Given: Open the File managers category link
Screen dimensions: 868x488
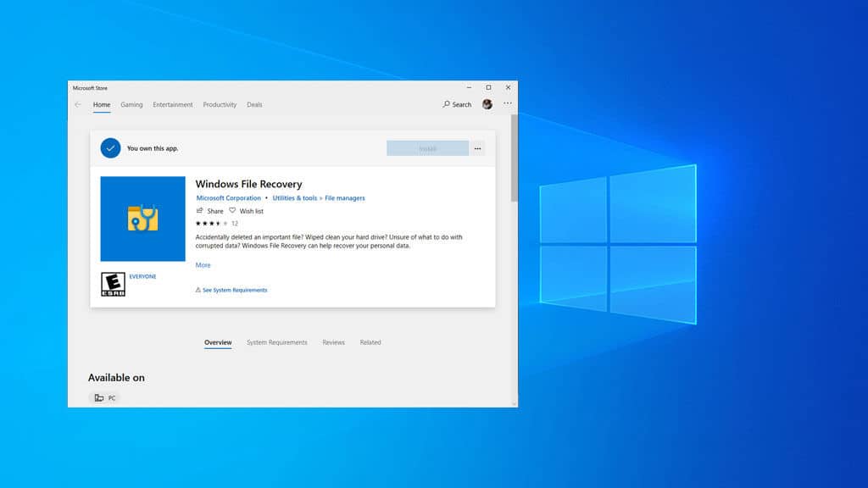Looking at the screenshot, I should click(345, 198).
